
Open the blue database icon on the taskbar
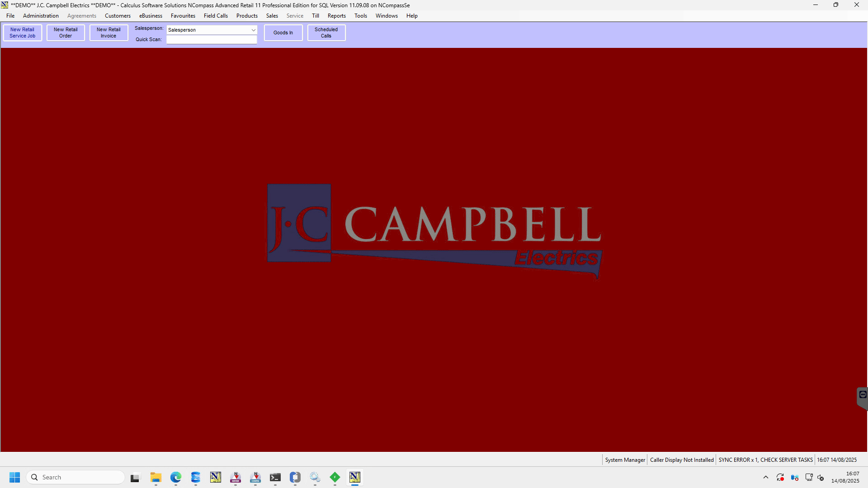[196, 477]
